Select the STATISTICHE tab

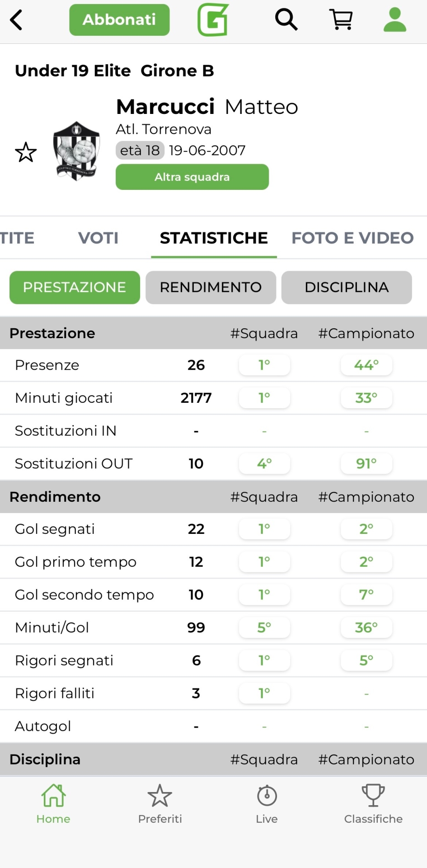point(214,238)
